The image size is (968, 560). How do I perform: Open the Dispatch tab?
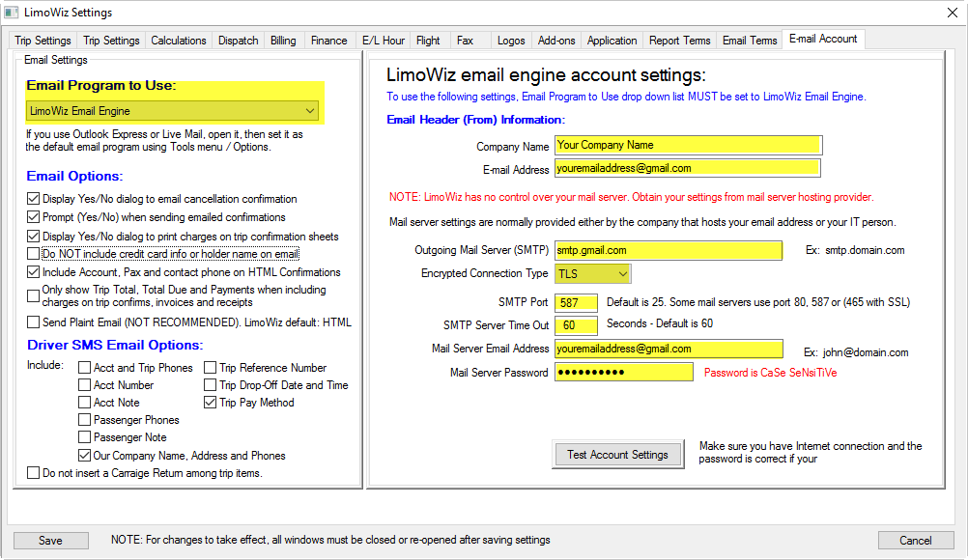239,41
